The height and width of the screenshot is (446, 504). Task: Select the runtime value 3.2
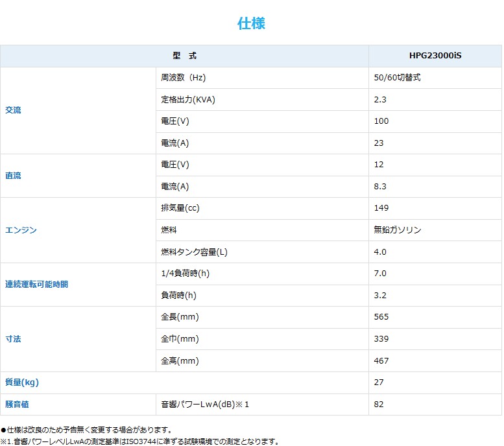[x=380, y=296]
